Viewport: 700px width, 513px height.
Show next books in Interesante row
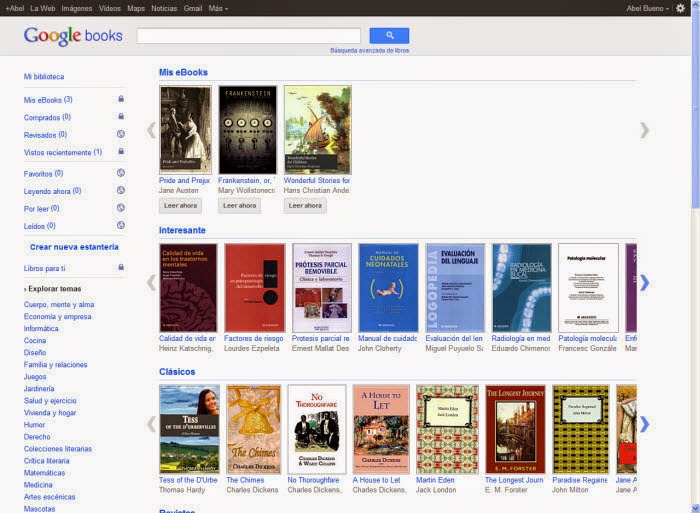644,282
